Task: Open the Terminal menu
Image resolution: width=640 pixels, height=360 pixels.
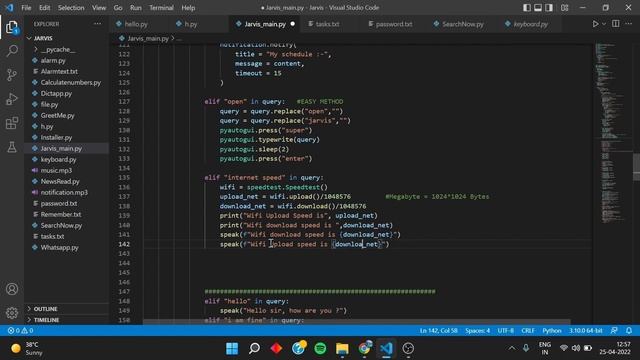Action: coord(161,8)
